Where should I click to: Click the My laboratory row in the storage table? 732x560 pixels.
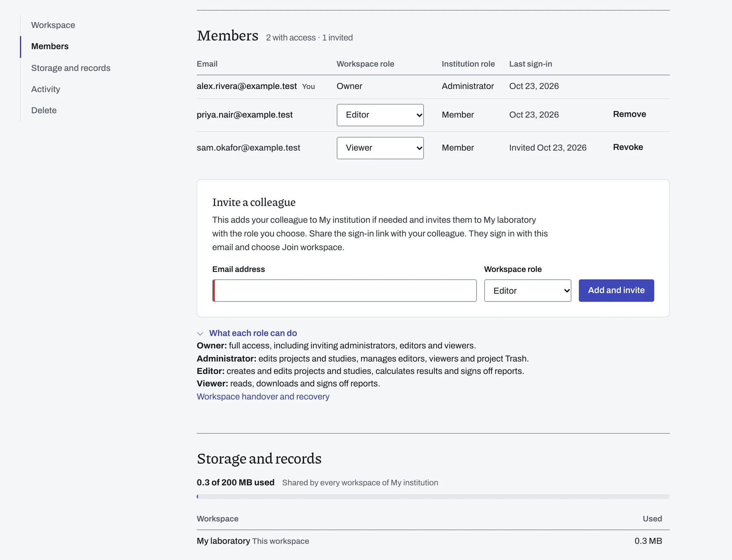click(433, 541)
